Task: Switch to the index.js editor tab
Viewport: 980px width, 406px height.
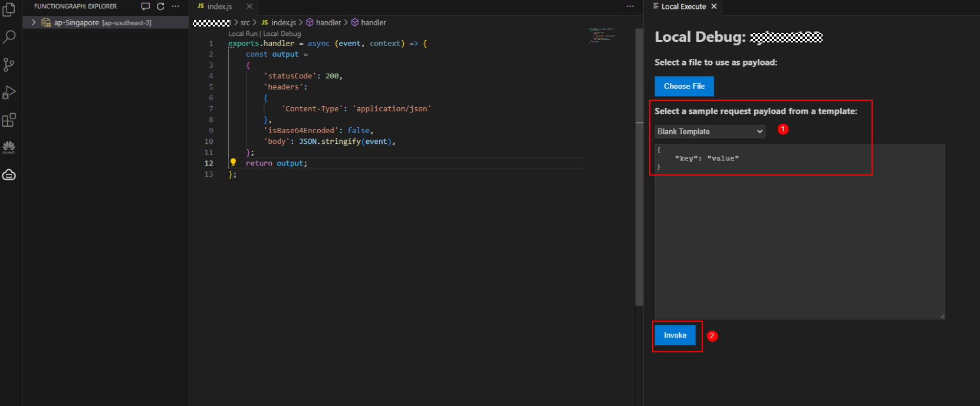Action: [x=219, y=6]
